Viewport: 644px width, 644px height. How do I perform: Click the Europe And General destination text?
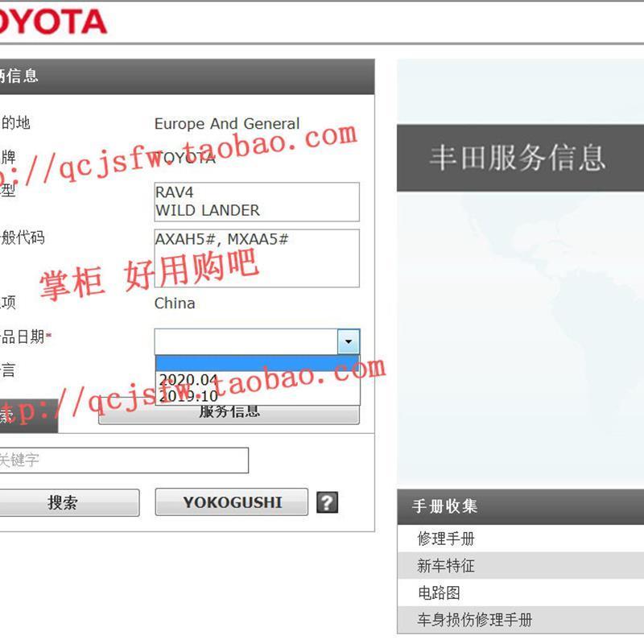(x=227, y=124)
